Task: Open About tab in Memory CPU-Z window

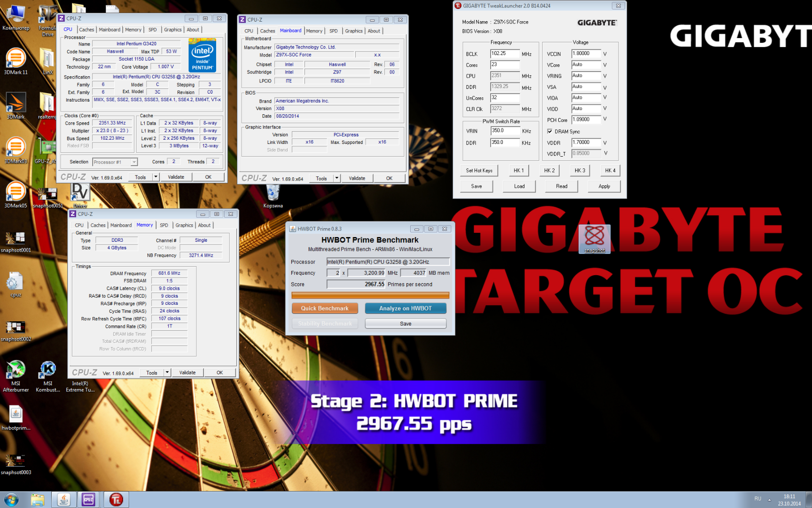Action: point(204,225)
